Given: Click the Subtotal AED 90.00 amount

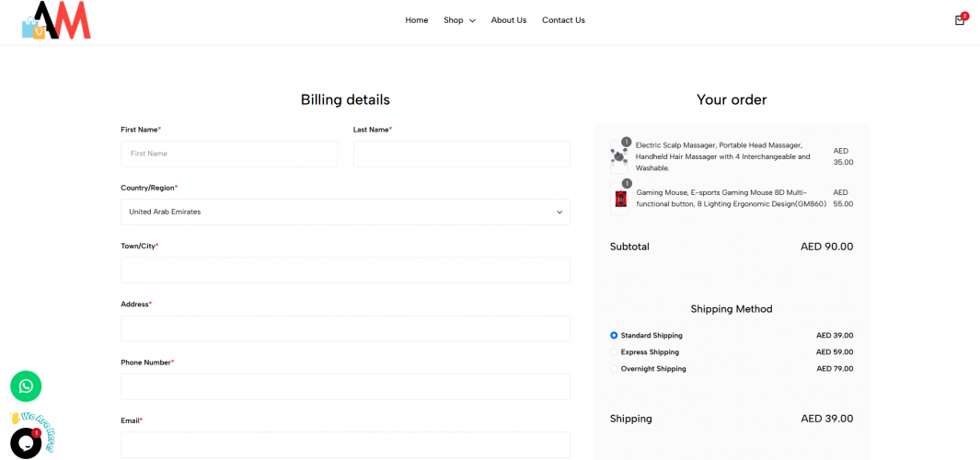Looking at the screenshot, I should click(x=827, y=247).
